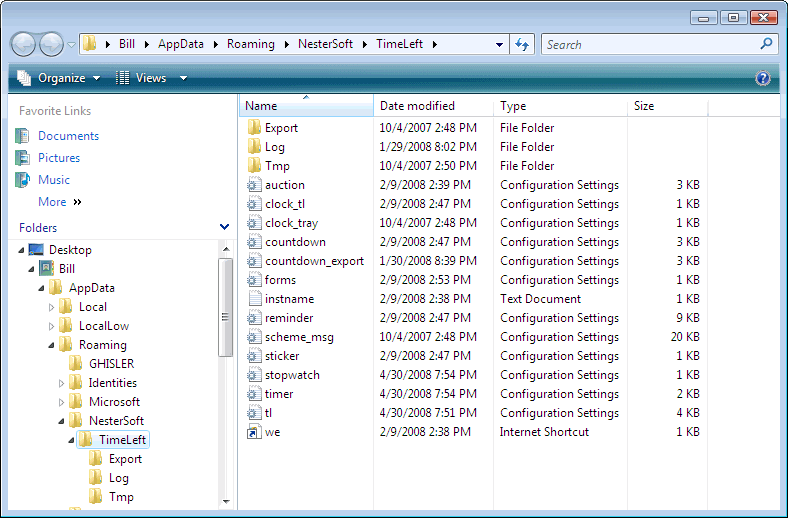Sort by the Size column header
This screenshot has height=518, width=788.
pos(667,106)
